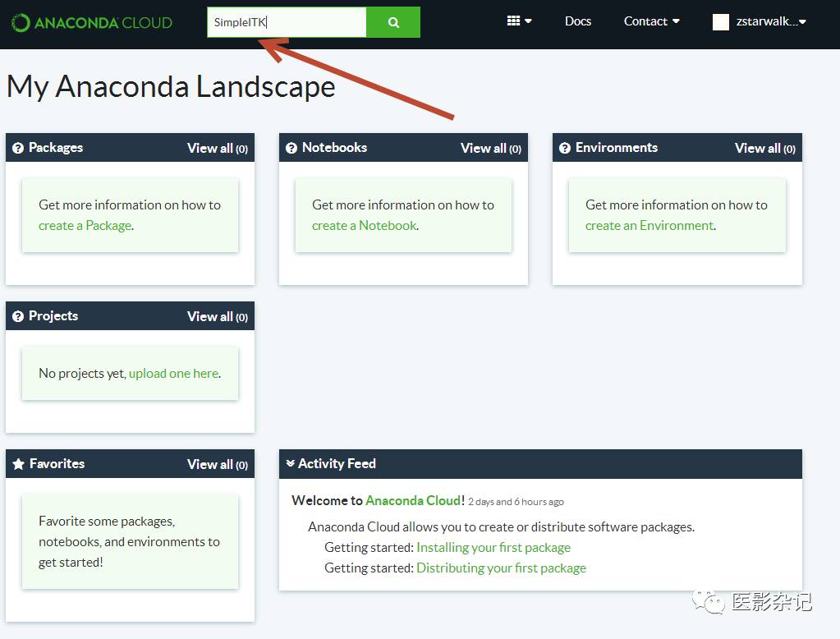
Task: Click the Anaconda Cloud logo
Action: (x=92, y=22)
